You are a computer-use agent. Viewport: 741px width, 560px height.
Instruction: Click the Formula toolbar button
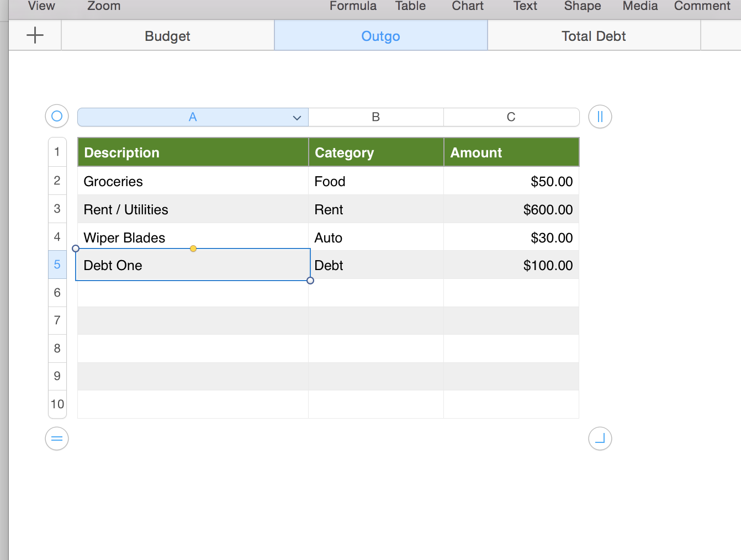tap(353, 6)
